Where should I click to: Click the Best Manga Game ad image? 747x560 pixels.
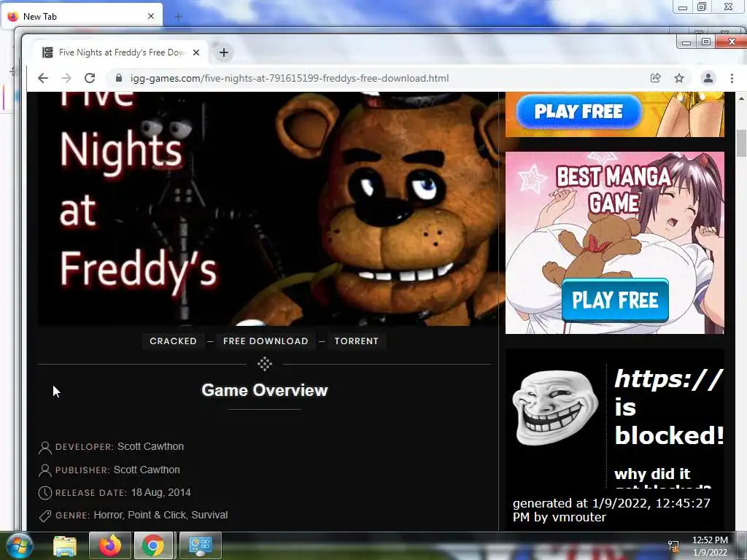(x=614, y=243)
